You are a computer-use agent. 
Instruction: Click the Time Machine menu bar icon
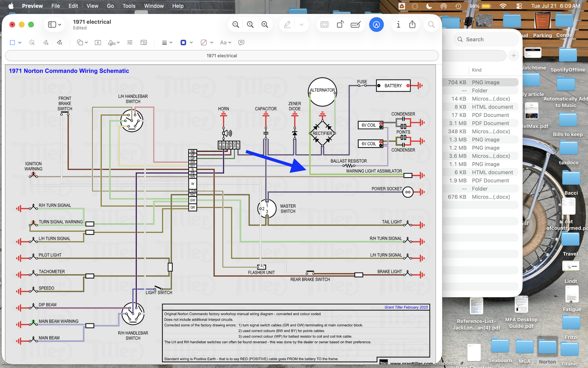458,6
